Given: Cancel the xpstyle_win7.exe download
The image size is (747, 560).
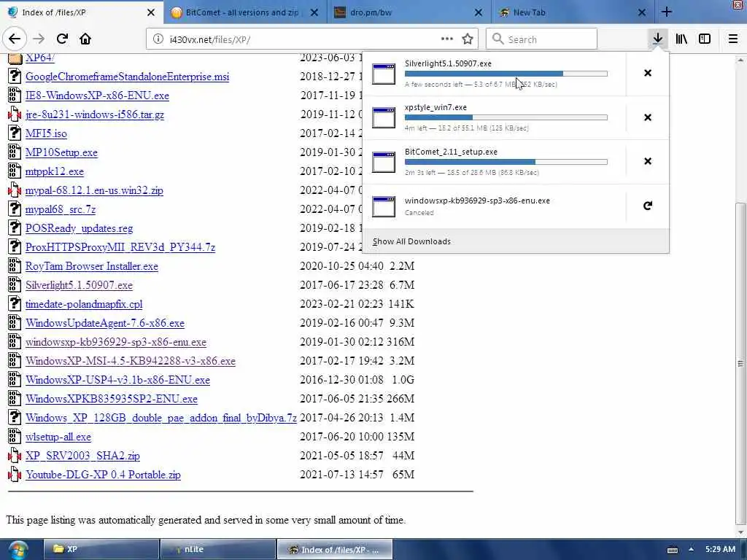Looking at the screenshot, I should tap(648, 117).
